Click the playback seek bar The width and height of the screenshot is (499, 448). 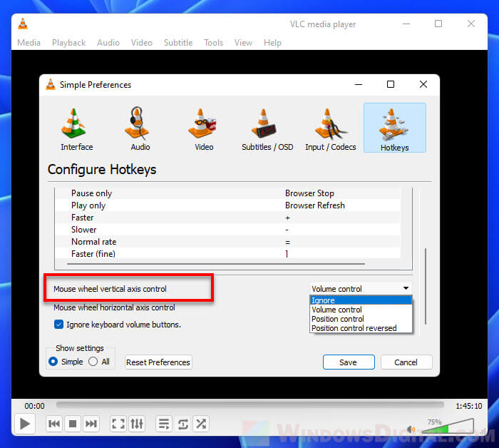click(x=249, y=404)
